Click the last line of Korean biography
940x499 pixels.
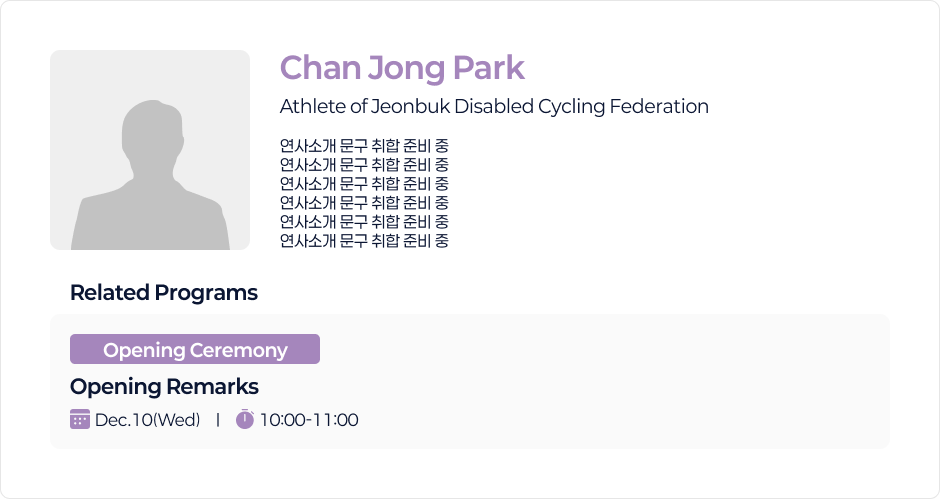tap(364, 241)
